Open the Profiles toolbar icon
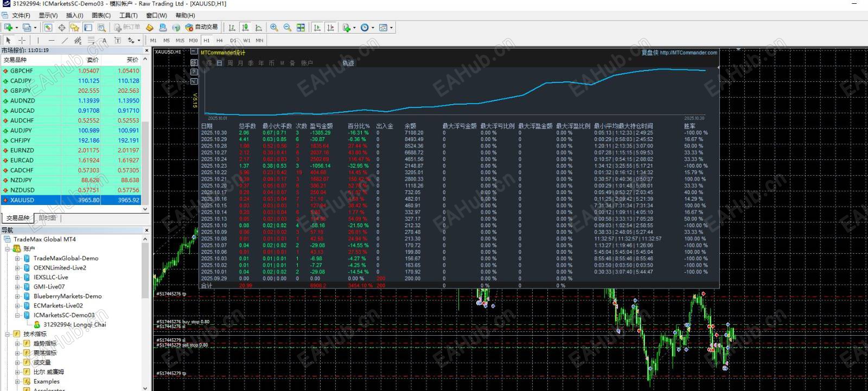The width and height of the screenshot is (868, 391). pyautogui.click(x=27, y=27)
